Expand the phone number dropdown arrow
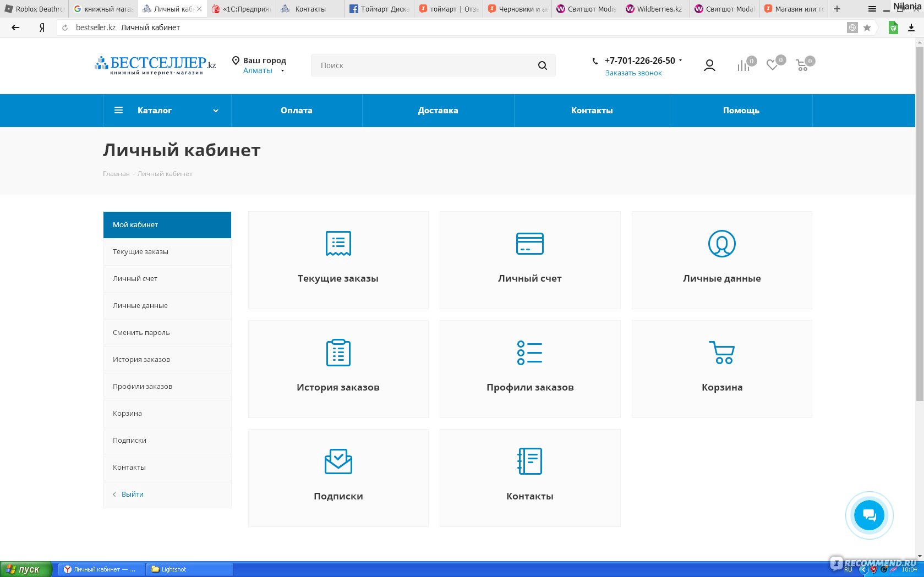The width and height of the screenshot is (924, 577). click(x=680, y=61)
